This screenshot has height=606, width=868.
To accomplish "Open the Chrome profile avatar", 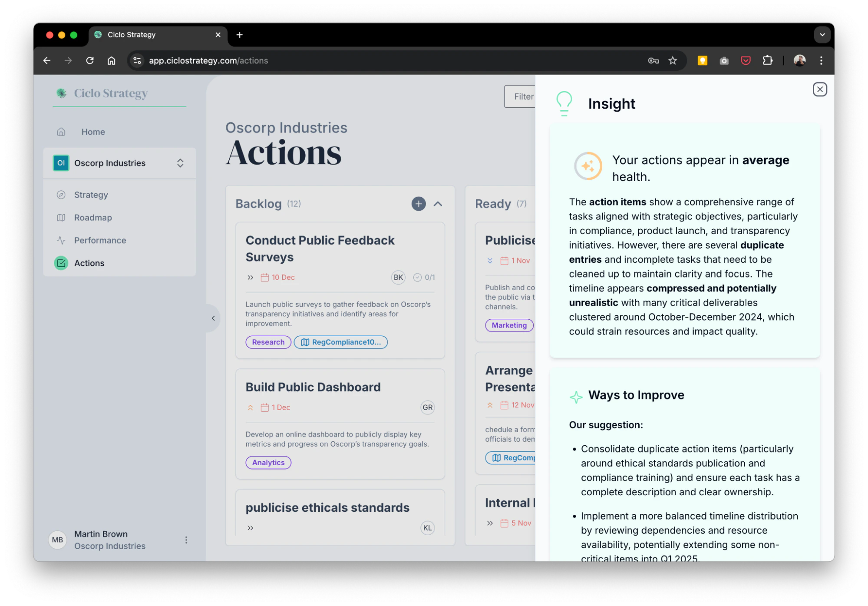I will [800, 60].
